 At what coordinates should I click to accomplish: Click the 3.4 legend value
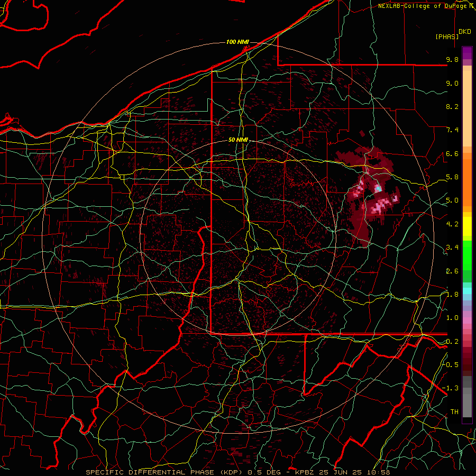click(x=452, y=248)
